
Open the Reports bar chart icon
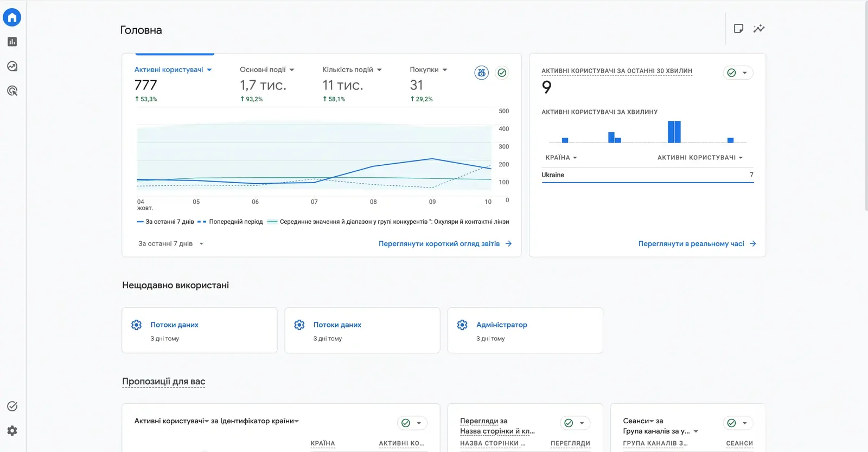pos(12,42)
